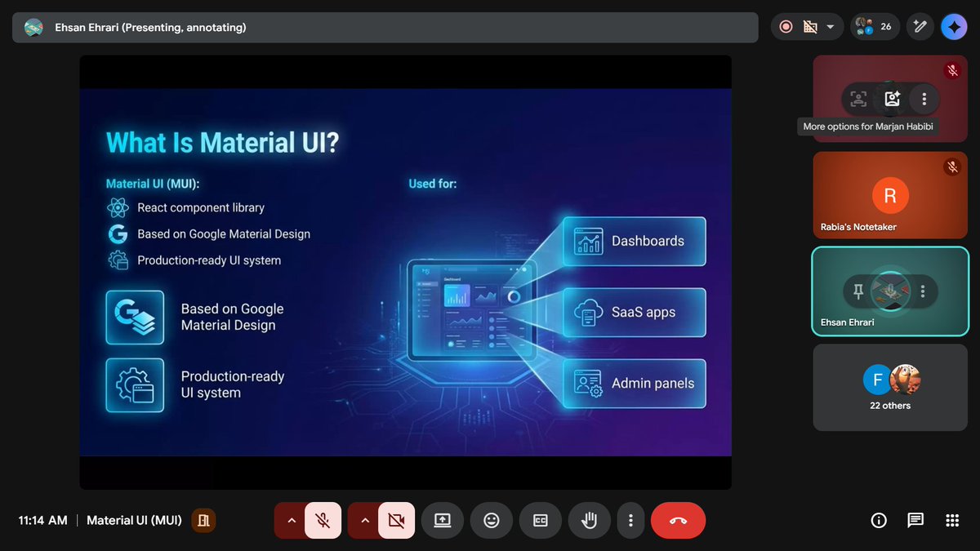Click the muted mic indicator on Rabia's Notetaker tile
Screen dimensions: 980x551
[952, 167]
